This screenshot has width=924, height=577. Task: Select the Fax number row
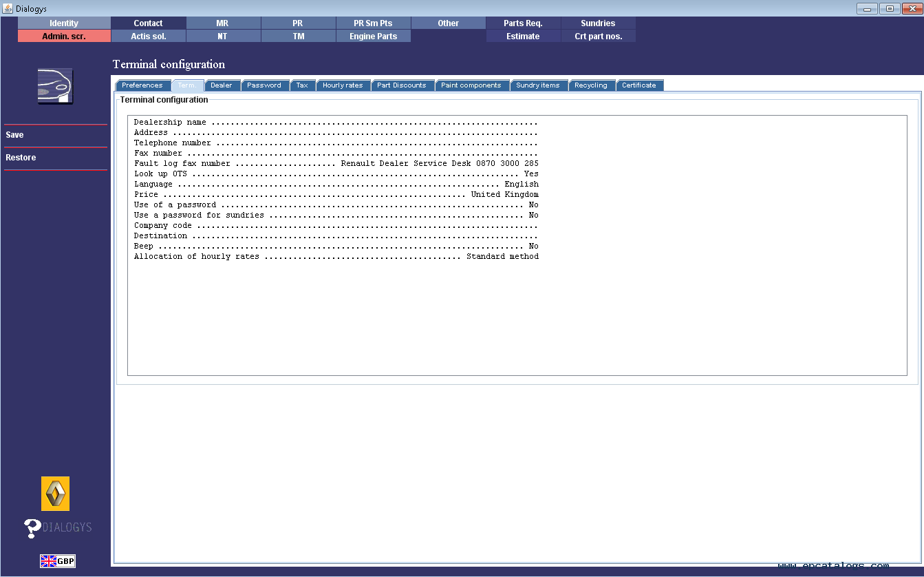pos(336,153)
